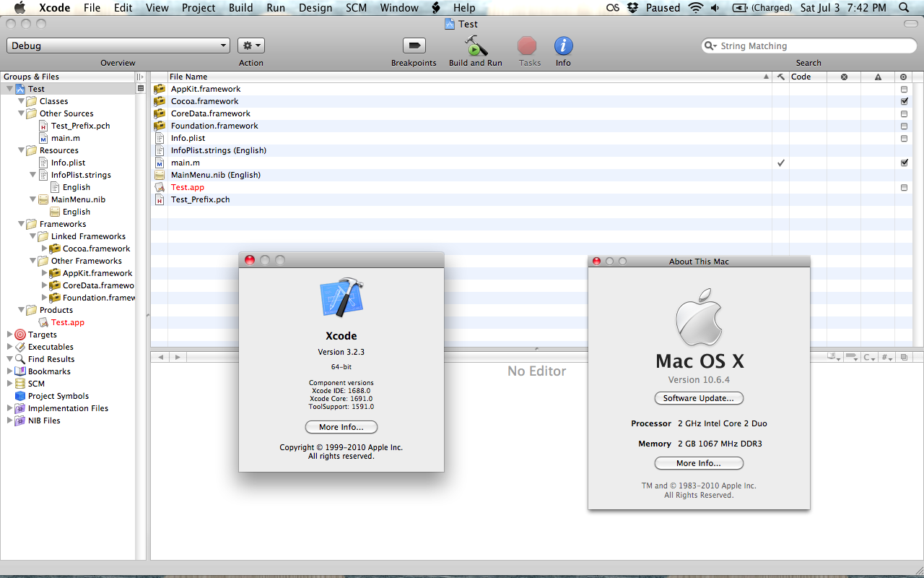The image size is (924, 578).
Task: Click the Dropbox menu bar icon
Action: (633, 8)
